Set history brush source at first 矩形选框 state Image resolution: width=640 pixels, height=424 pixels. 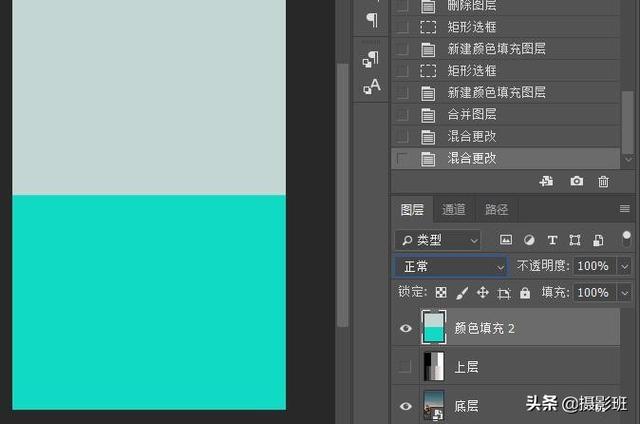402,27
